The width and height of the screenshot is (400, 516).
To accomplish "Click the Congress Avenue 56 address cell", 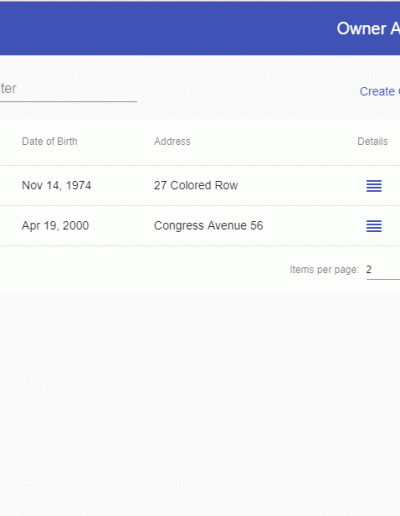I will click(208, 226).
